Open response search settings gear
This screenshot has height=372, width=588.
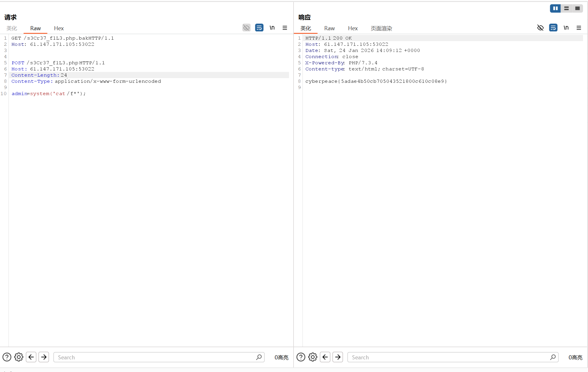pyautogui.click(x=313, y=357)
